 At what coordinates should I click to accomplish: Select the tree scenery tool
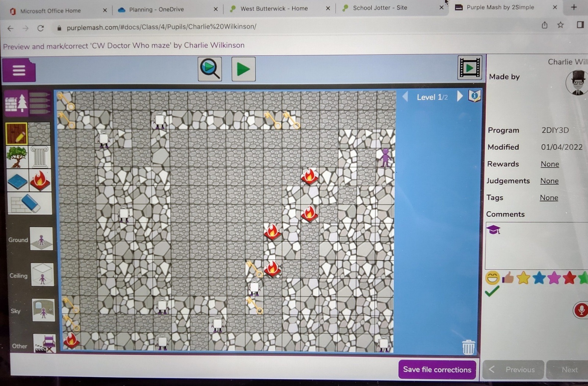(17, 157)
